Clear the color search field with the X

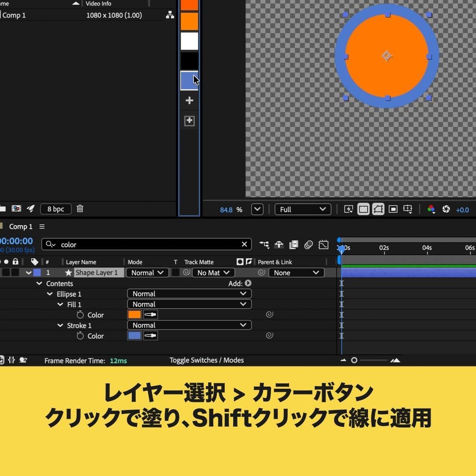pyautogui.click(x=244, y=244)
